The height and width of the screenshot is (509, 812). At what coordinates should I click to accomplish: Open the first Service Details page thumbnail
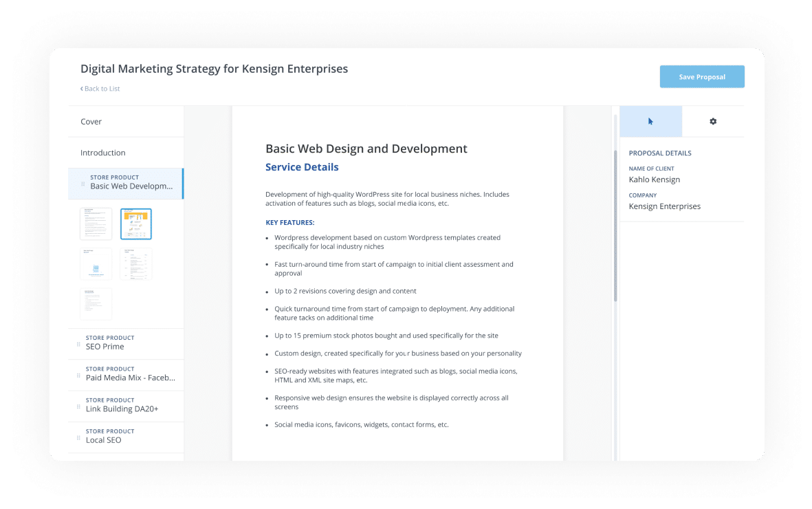coord(96,224)
